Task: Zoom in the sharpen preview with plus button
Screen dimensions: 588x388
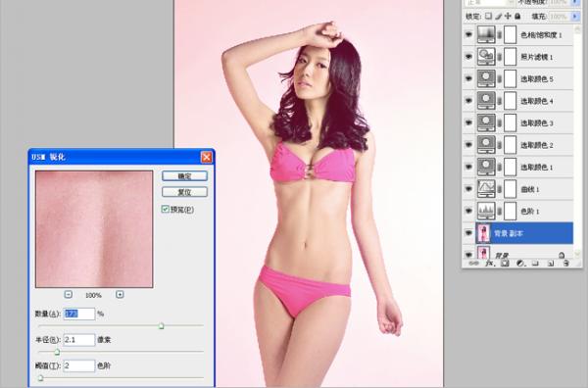Action: tap(120, 294)
